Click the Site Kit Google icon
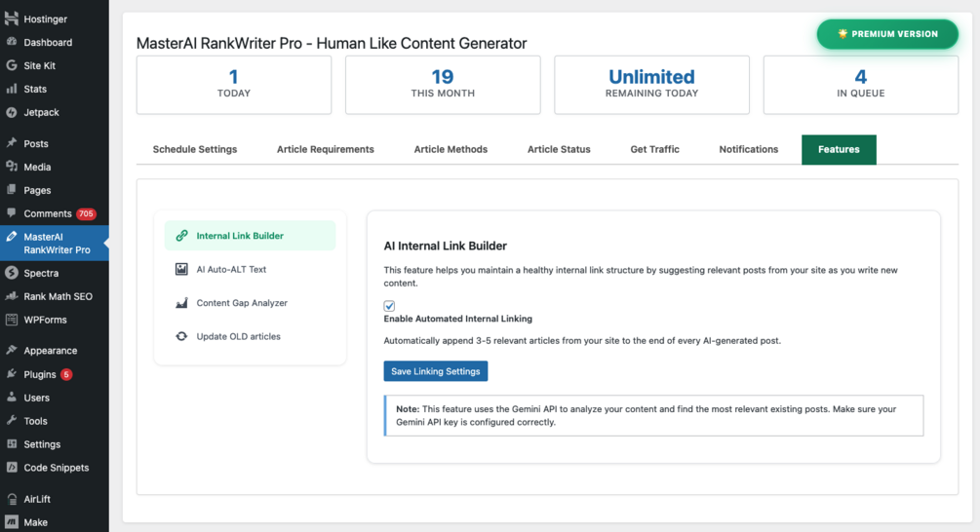The width and height of the screenshot is (980, 532). click(12, 65)
